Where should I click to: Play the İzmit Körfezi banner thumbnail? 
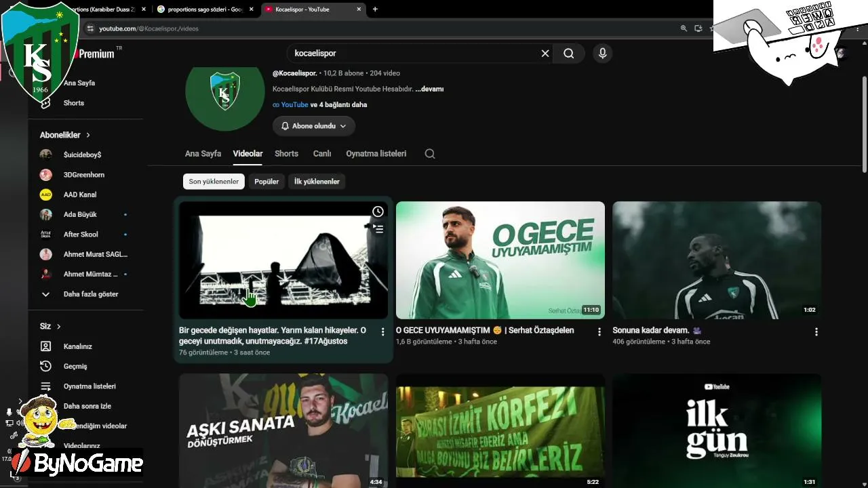pyautogui.click(x=500, y=431)
